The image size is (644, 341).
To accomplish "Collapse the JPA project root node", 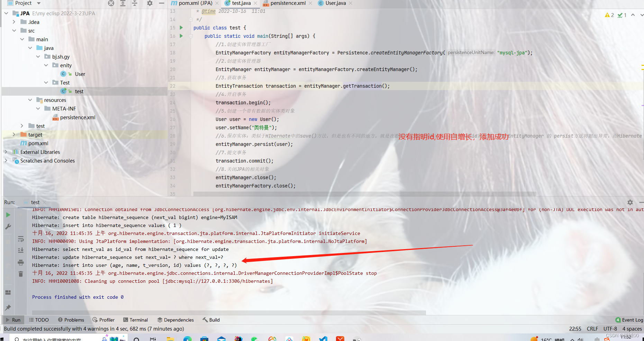I will 6,13.
